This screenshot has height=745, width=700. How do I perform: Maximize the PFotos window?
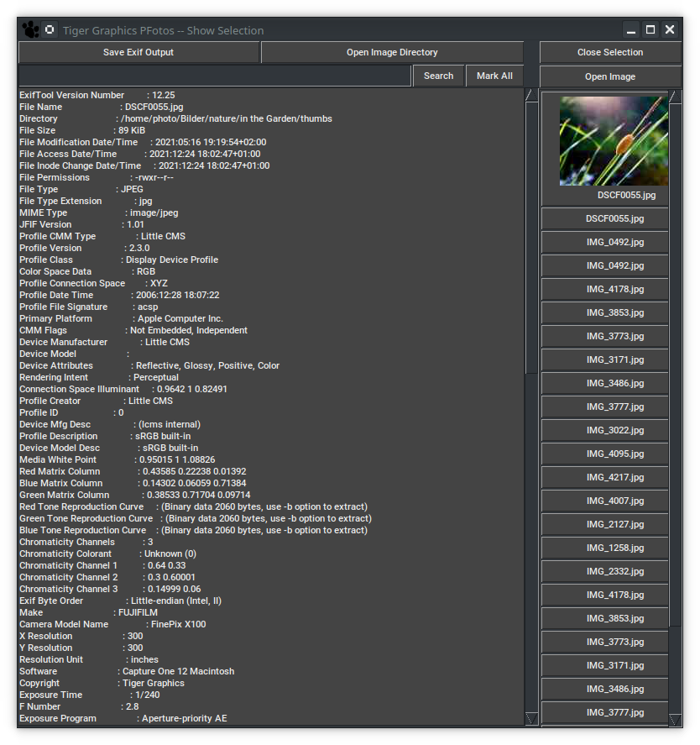pos(650,30)
